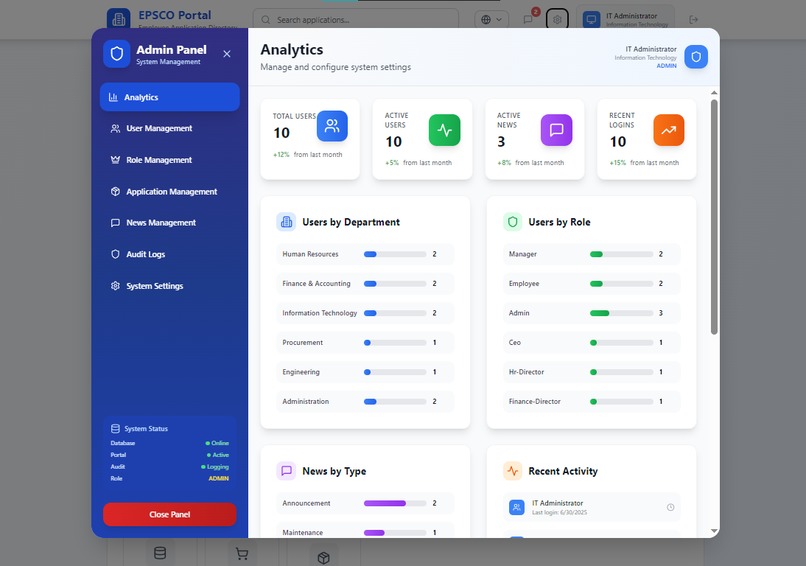This screenshot has width=806, height=566.
Task: Click the admin shield avatar in header
Action: tap(696, 57)
